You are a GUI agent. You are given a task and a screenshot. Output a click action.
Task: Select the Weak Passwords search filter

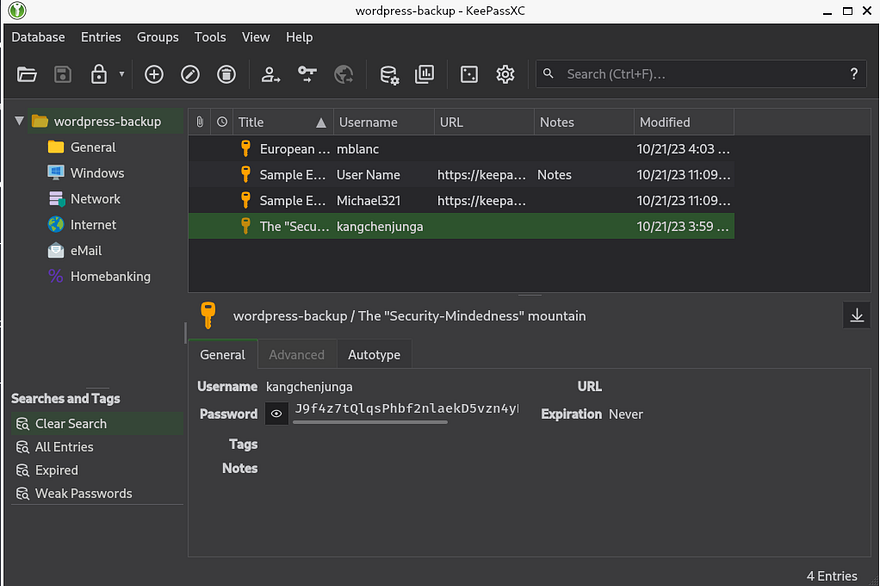[x=83, y=493]
